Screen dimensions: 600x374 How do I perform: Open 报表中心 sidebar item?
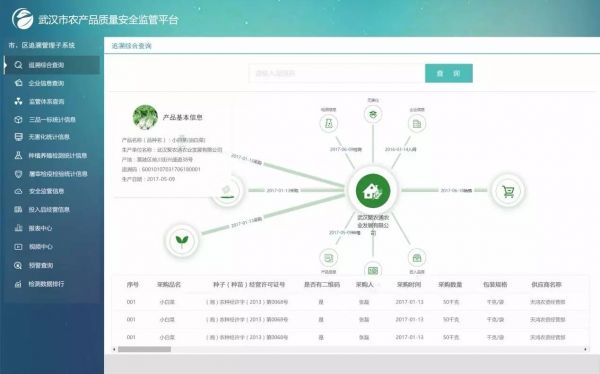point(40,228)
